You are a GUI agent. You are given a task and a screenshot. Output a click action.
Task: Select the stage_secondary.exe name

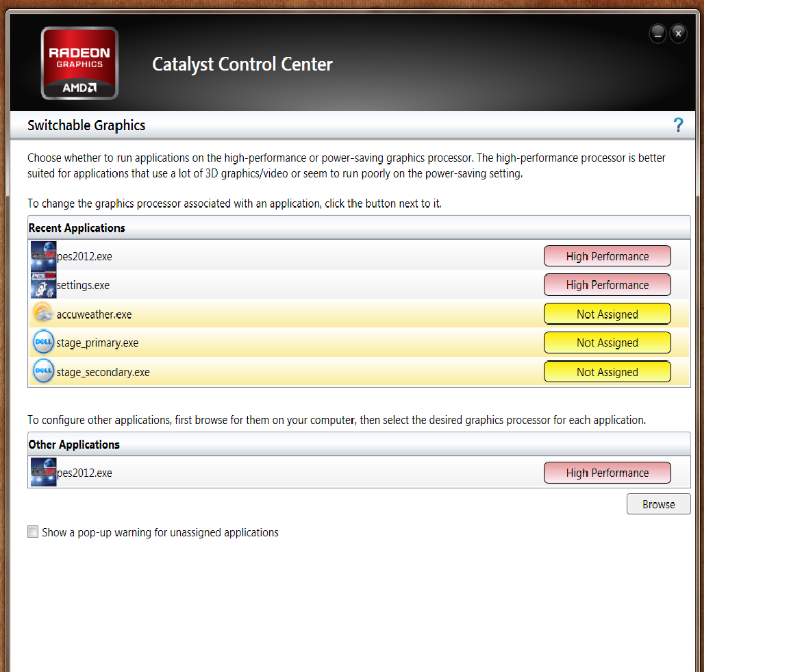click(x=103, y=373)
